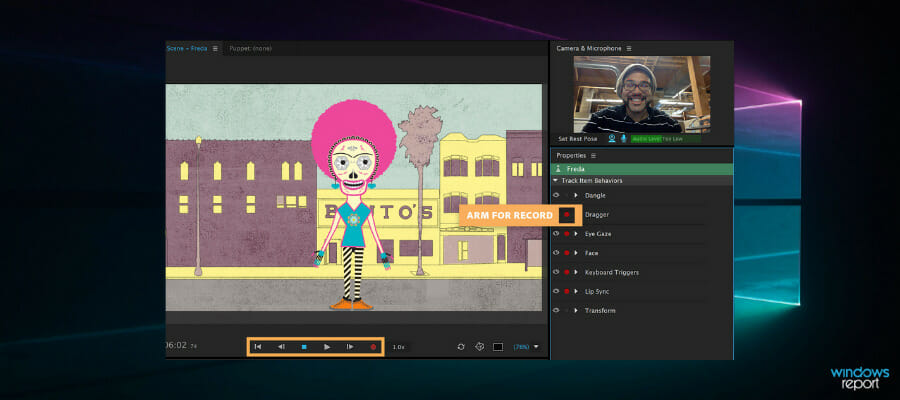The height and width of the screenshot is (400, 900).
Task: Switch to the Puppet: (none) tab
Action: click(251, 49)
